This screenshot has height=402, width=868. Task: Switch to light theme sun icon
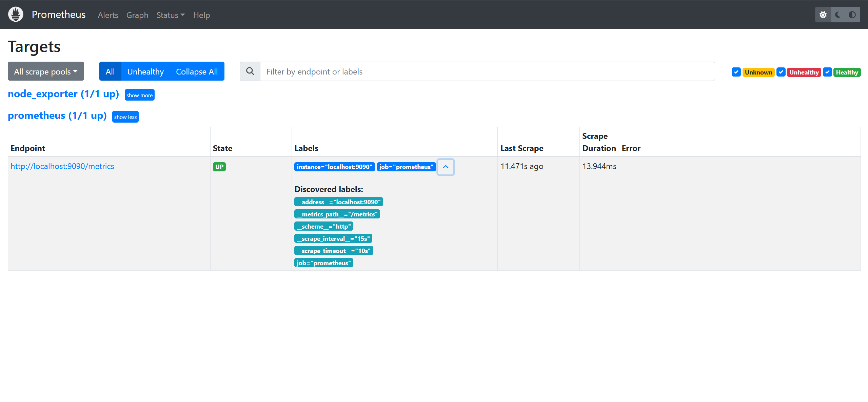(x=823, y=15)
